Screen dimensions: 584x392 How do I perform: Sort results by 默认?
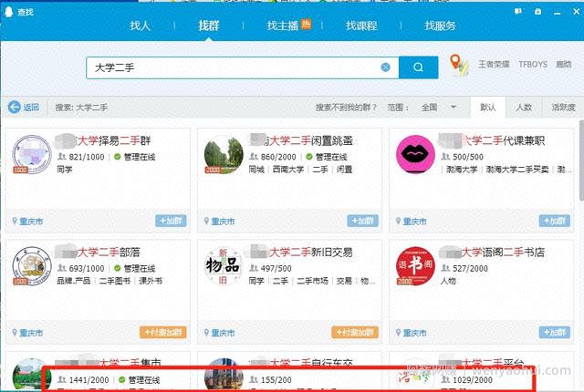coord(488,107)
